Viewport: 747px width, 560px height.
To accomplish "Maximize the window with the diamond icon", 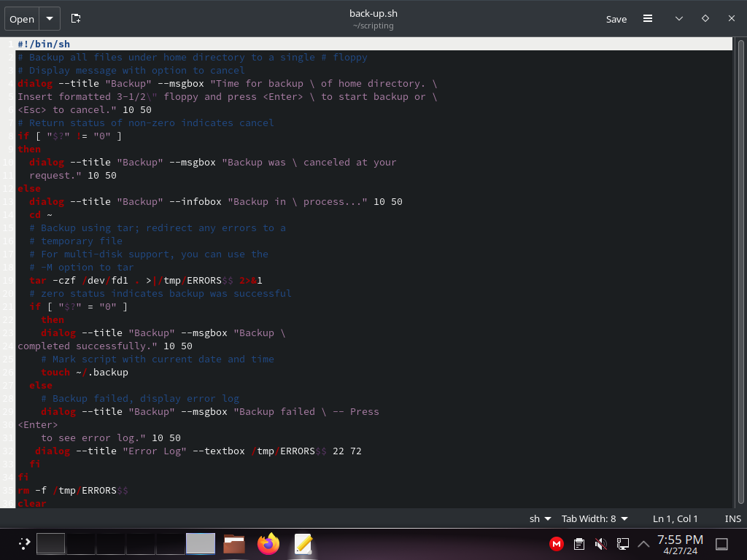I will coord(705,18).
